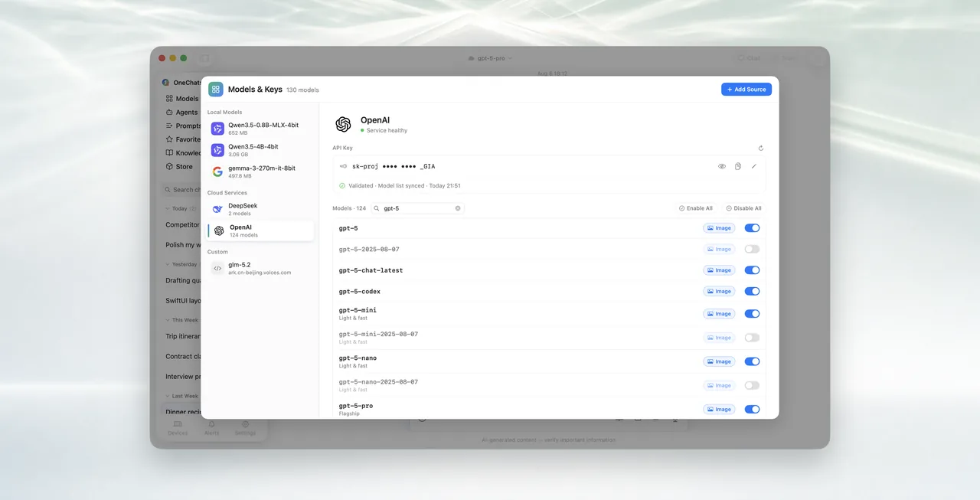Collapse the Today chat group

click(x=168, y=208)
